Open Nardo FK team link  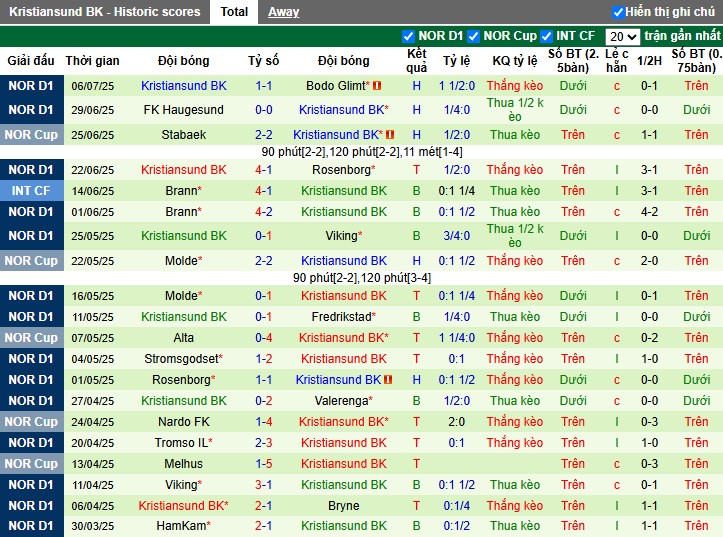pyautogui.click(x=184, y=421)
